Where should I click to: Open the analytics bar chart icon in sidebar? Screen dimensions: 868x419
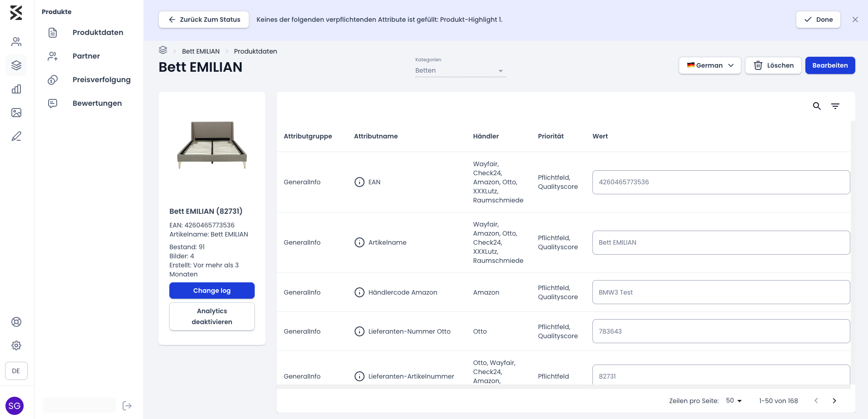[16, 89]
